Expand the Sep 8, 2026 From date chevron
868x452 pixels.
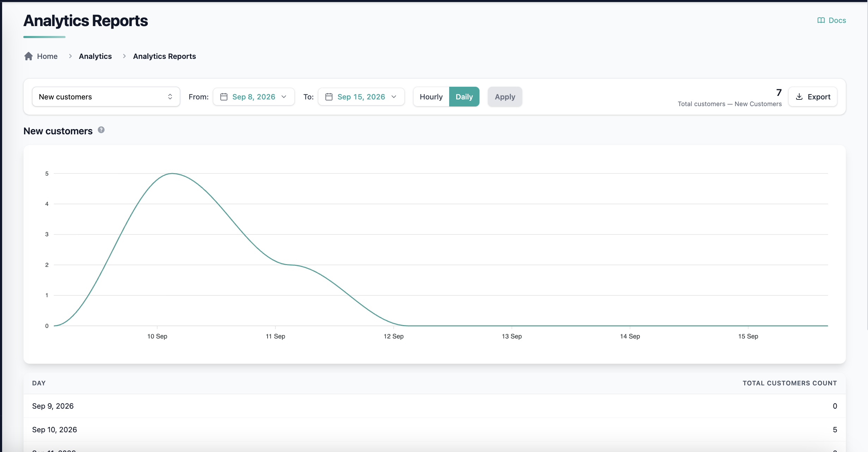pos(284,97)
